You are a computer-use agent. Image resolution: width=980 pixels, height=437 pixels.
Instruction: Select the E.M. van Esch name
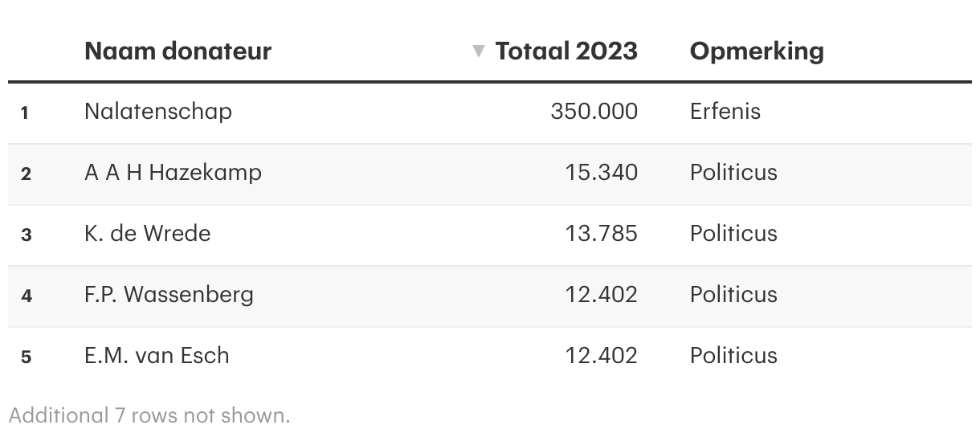[157, 356]
